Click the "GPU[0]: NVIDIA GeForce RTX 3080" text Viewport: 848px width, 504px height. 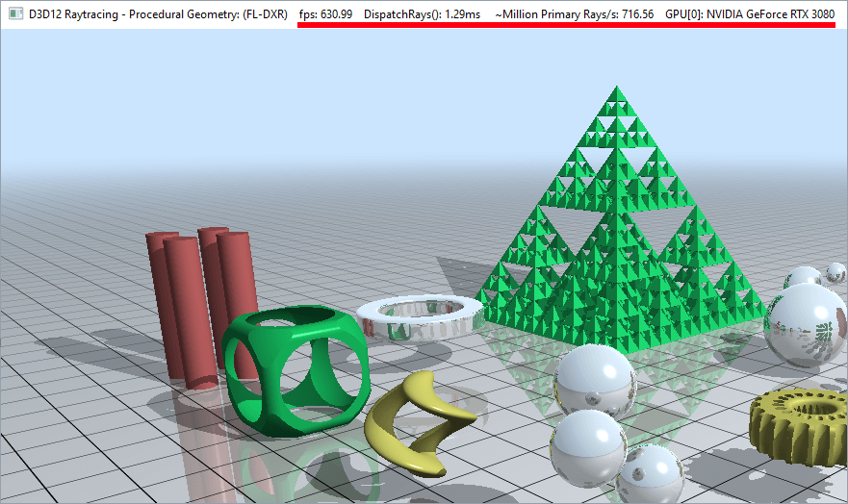click(x=750, y=14)
